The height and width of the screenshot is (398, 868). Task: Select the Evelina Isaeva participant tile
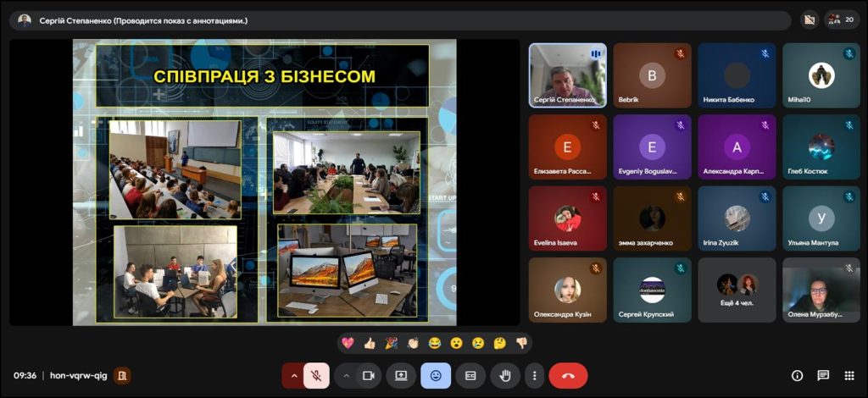pos(567,218)
